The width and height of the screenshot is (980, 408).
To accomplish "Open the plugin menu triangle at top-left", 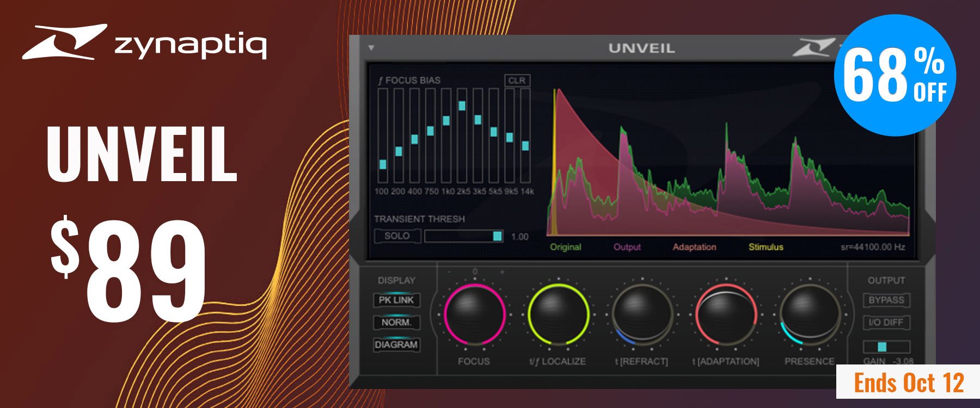I will click(x=371, y=48).
